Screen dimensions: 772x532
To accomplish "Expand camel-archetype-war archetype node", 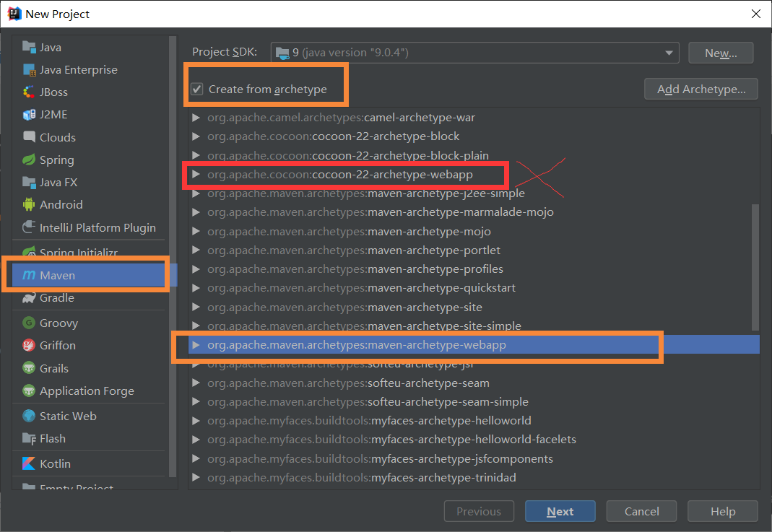I will coord(196,118).
